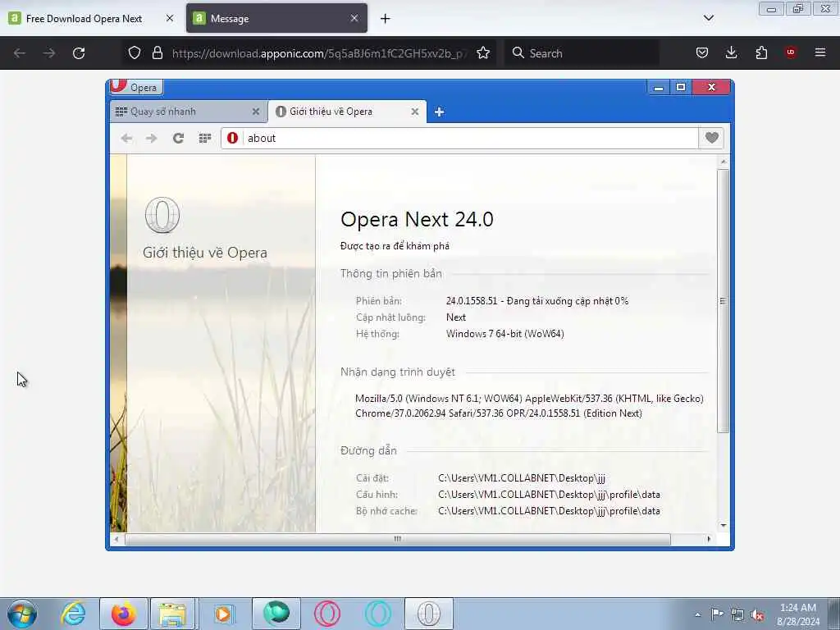Open Firefox downloads panel
The height and width of the screenshot is (630, 840).
pos(731,53)
